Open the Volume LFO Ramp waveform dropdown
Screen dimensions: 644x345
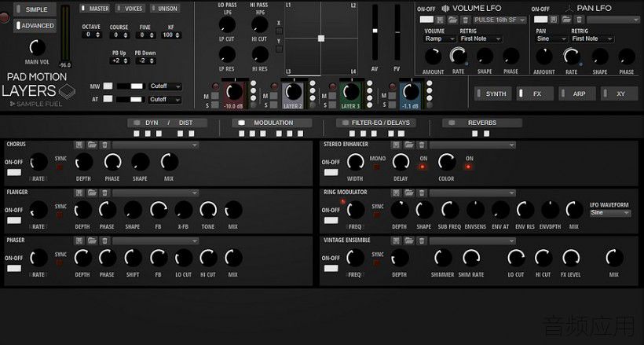[x=440, y=39]
